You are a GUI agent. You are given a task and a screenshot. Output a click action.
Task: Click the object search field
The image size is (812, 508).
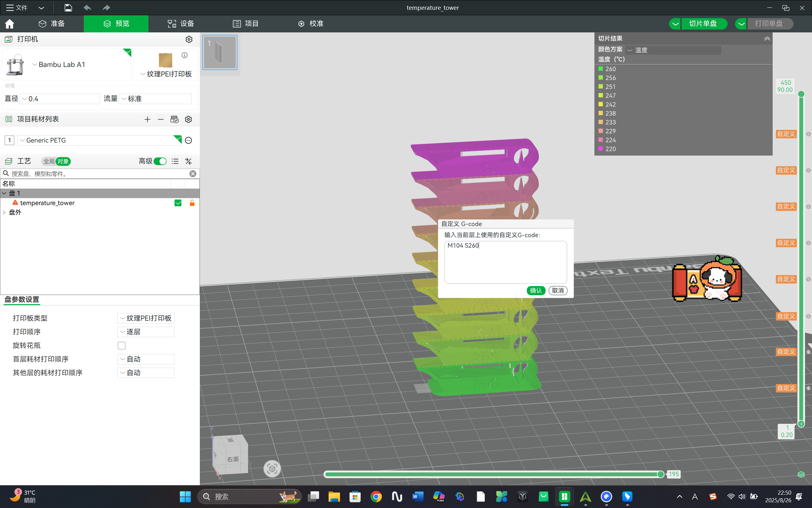tap(99, 174)
